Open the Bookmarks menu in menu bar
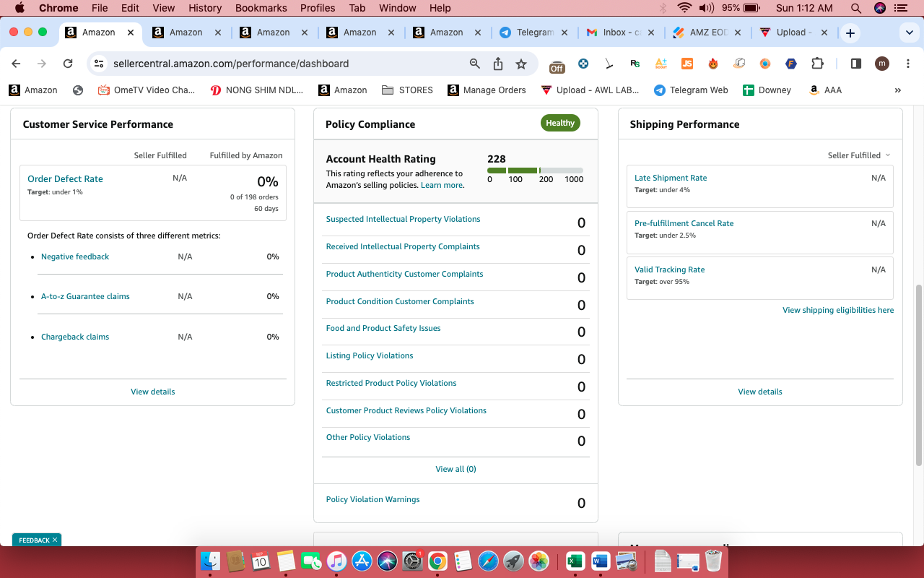924x578 pixels. [261, 8]
